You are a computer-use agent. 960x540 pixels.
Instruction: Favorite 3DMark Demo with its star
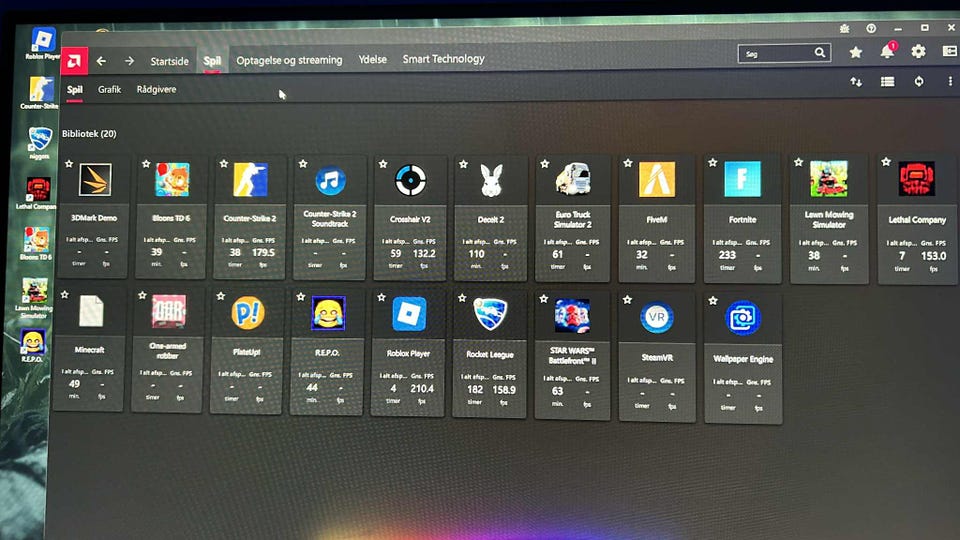click(x=69, y=164)
